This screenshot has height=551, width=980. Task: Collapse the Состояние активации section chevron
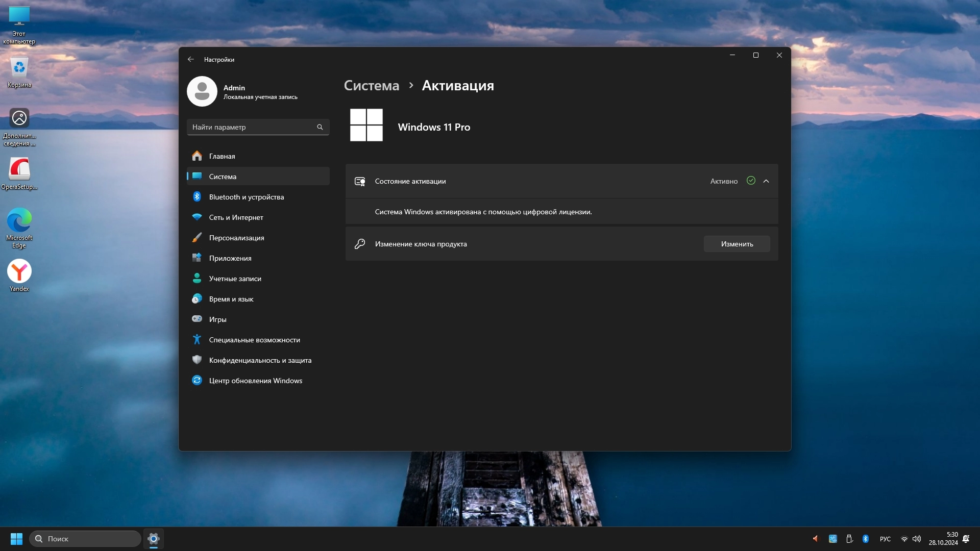tap(766, 181)
